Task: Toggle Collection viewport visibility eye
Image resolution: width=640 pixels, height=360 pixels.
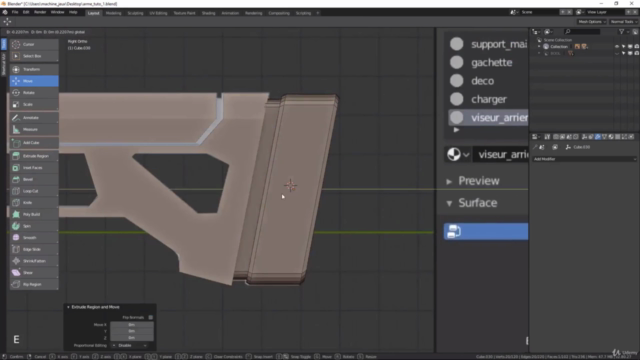Action: (x=617, y=47)
